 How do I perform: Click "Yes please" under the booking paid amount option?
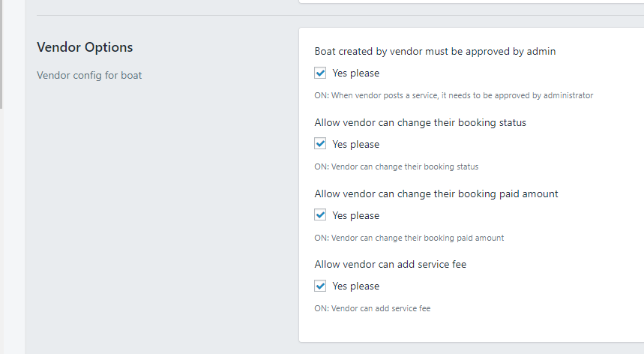pyautogui.click(x=355, y=215)
